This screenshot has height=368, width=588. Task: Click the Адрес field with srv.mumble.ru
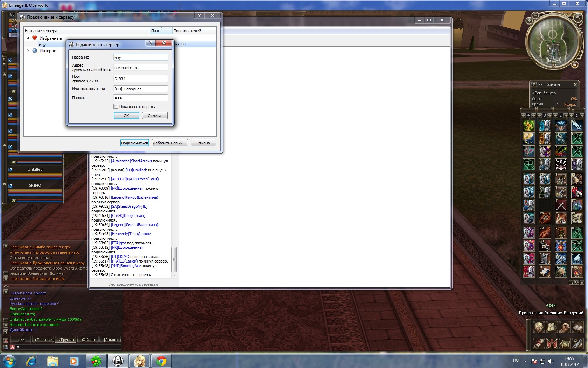point(141,68)
